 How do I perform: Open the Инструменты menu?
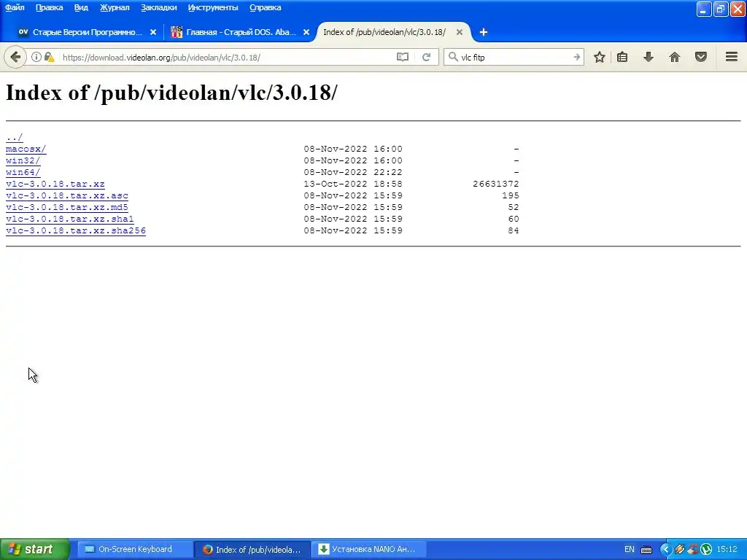tap(213, 7)
